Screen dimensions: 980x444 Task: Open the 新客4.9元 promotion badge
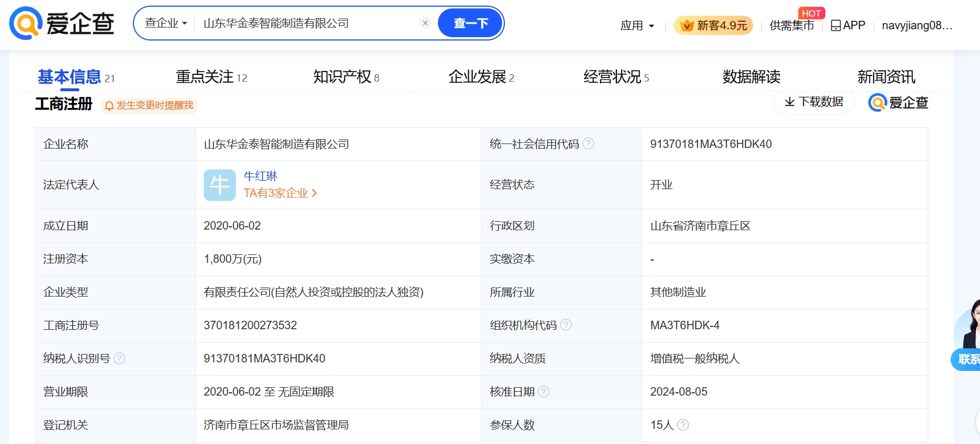point(713,25)
